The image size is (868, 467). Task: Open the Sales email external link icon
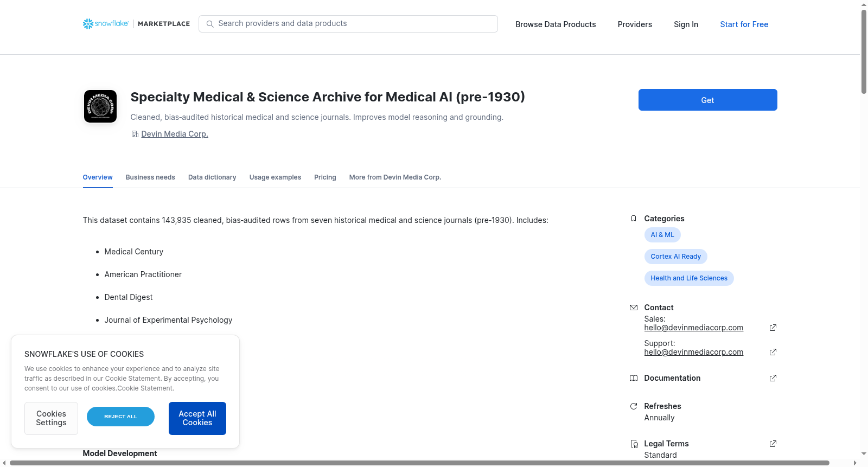click(x=773, y=328)
